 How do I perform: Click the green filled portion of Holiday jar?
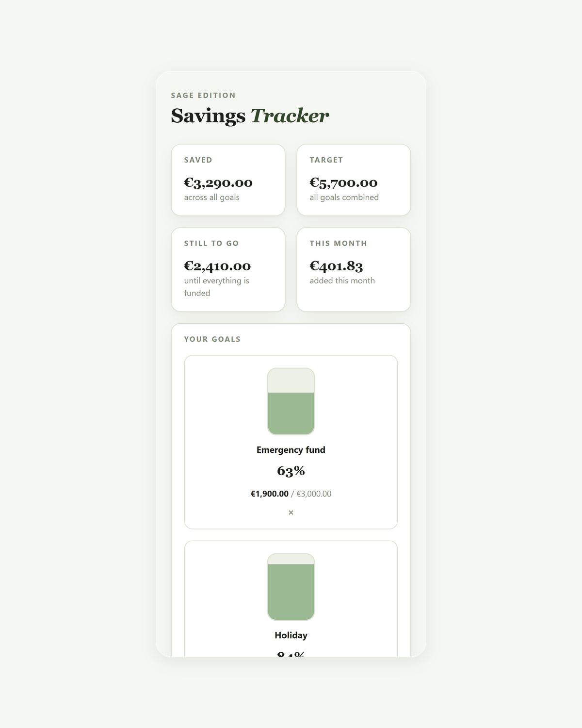[291, 592]
